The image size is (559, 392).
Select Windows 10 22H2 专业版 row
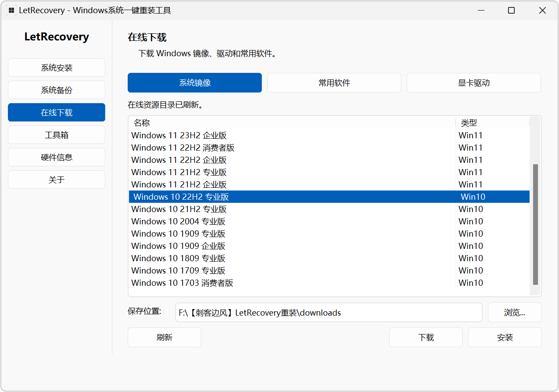point(329,197)
